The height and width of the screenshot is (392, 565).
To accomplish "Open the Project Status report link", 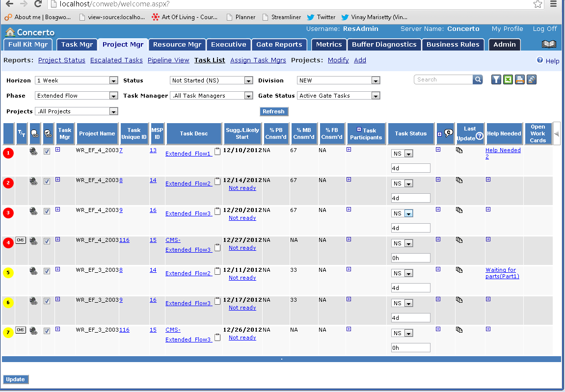I will pyautogui.click(x=62, y=60).
